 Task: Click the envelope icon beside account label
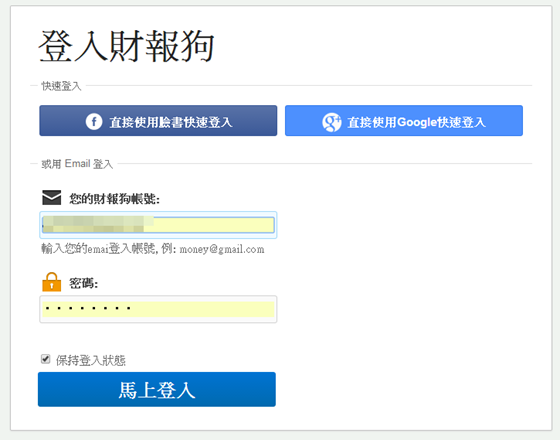point(51,198)
